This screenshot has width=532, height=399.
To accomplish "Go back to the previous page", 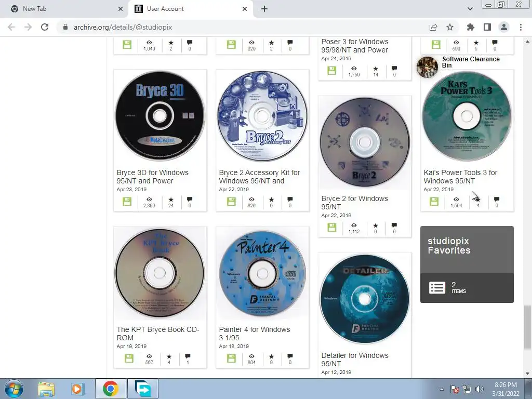I will click(11, 27).
